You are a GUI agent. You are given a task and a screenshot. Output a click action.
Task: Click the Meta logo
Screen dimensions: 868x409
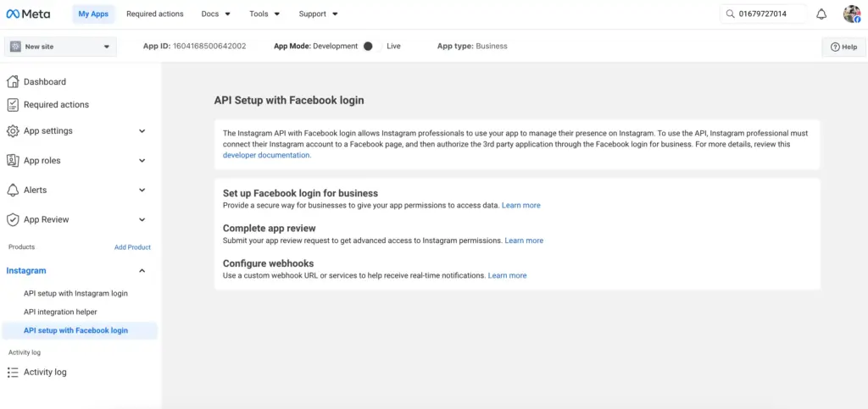[x=28, y=14]
